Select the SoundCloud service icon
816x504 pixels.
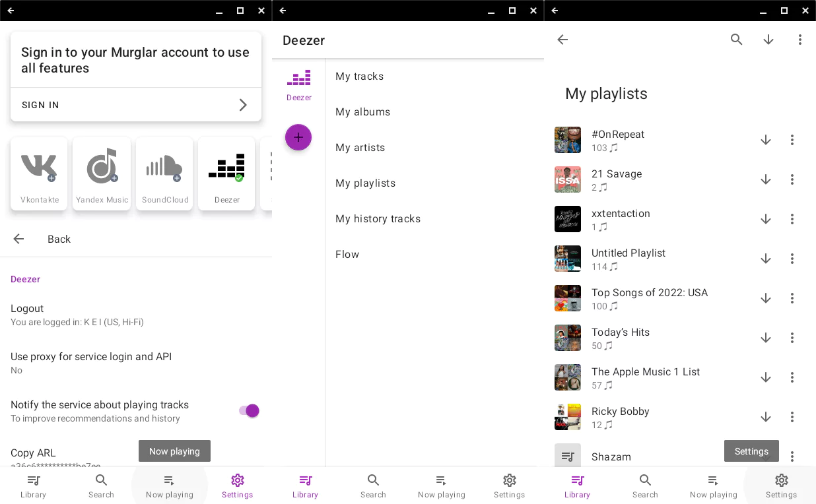tap(164, 173)
